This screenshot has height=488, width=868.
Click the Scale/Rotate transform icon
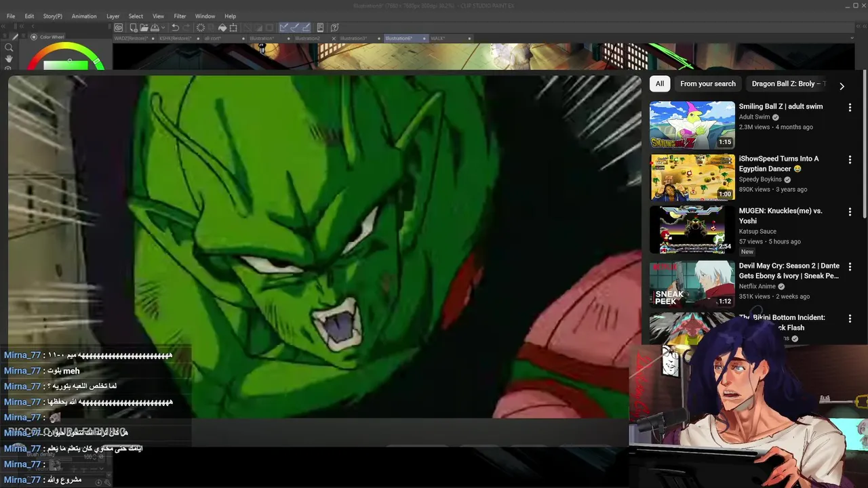[x=233, y=28]
